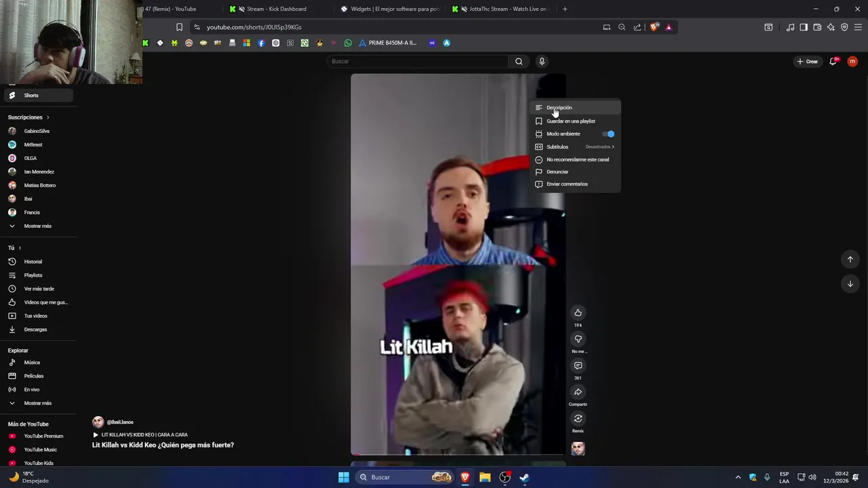Open Videos que me gustan

(38, 302)
